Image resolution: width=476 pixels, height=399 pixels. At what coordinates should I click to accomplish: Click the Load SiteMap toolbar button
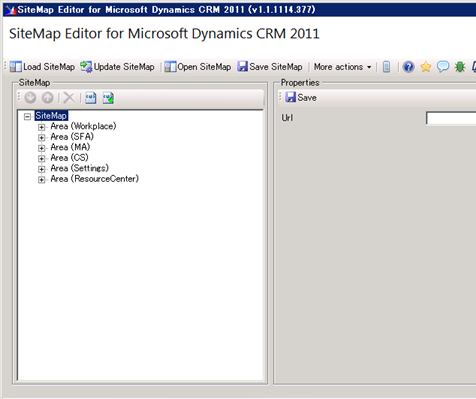pos(42,67)
